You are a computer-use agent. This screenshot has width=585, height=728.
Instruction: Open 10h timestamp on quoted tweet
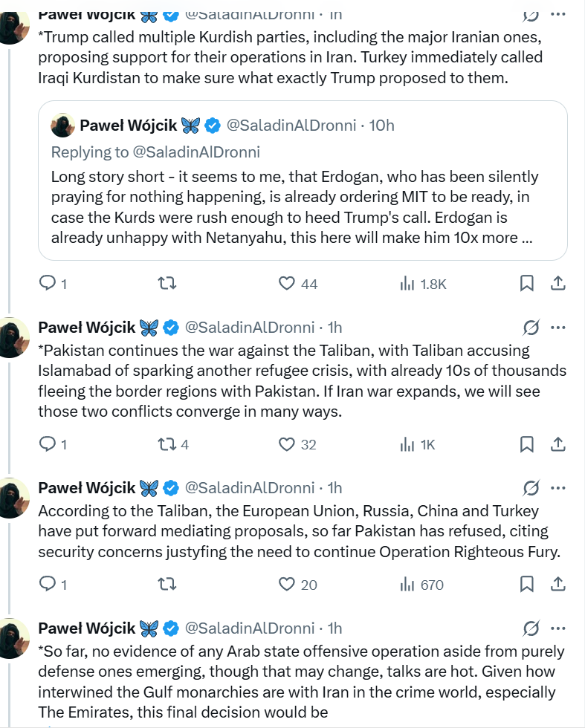click(382, 126)
